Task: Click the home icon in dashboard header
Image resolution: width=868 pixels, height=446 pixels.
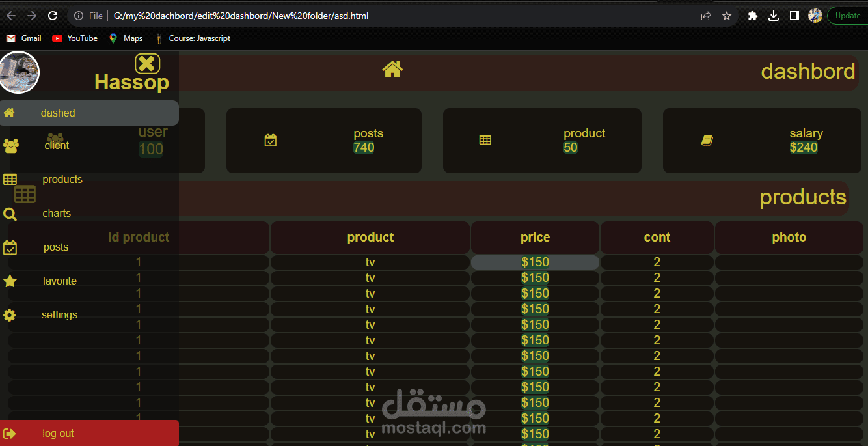Action: click(392, 69)
